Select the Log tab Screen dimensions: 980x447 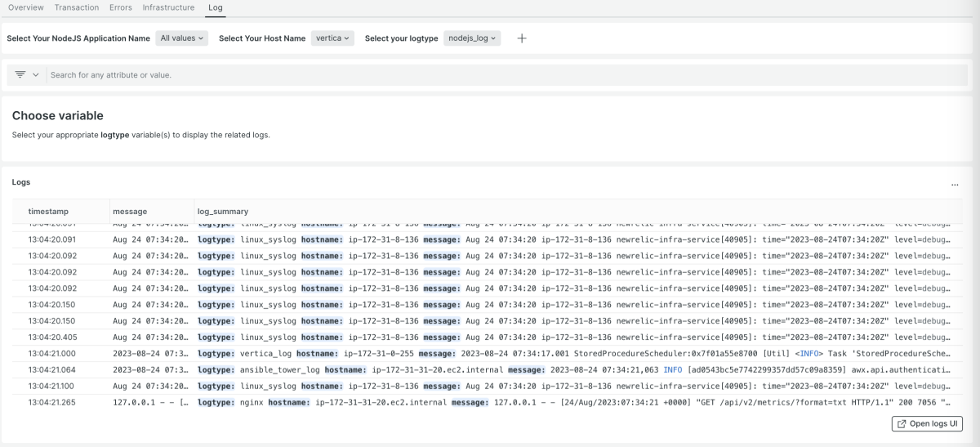pyautogui.click(x=216, y=7)
